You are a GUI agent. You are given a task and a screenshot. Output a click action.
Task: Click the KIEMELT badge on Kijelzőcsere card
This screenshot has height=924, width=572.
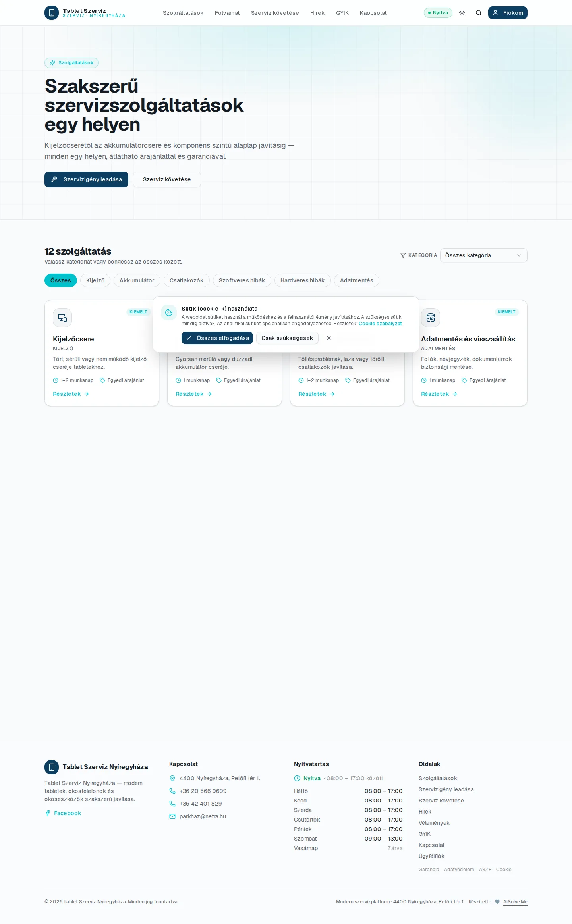pyautogui.click(x=138, y=312)
